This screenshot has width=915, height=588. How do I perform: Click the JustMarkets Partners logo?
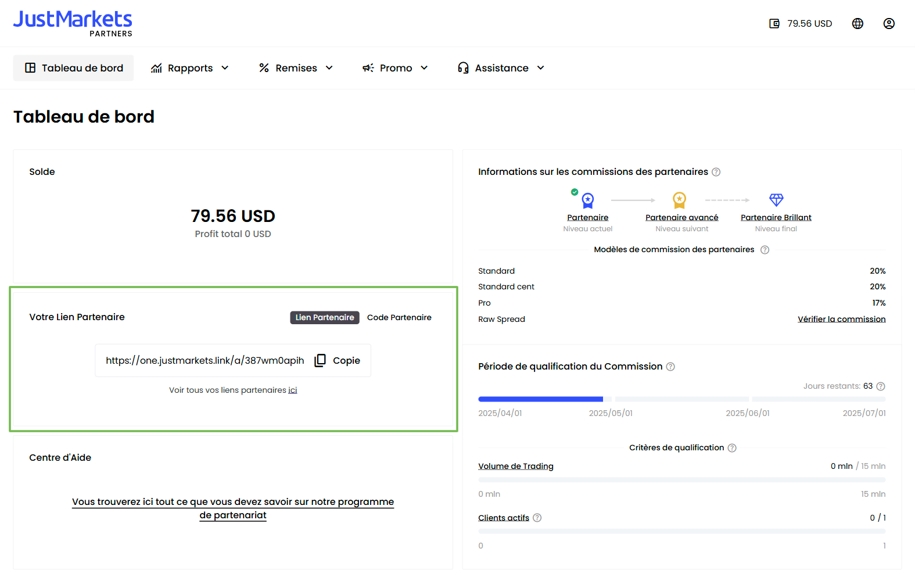(73, 24)
